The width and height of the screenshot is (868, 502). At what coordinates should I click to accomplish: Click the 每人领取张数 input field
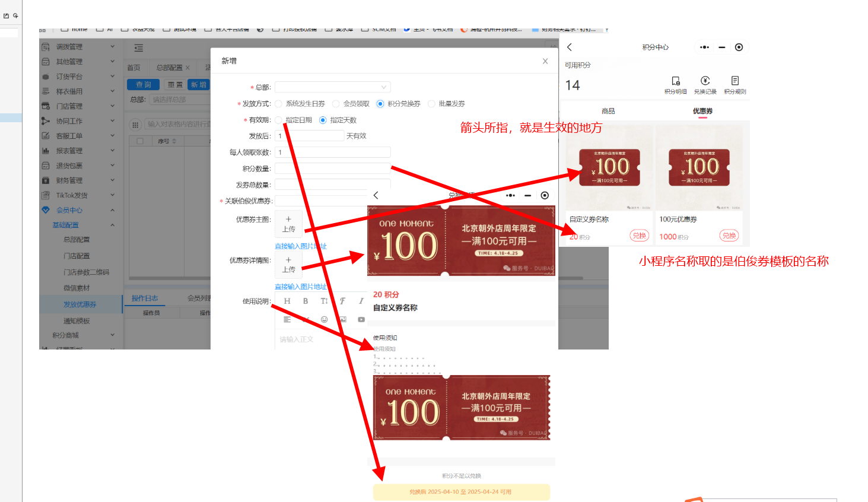[x=332, y=152]
